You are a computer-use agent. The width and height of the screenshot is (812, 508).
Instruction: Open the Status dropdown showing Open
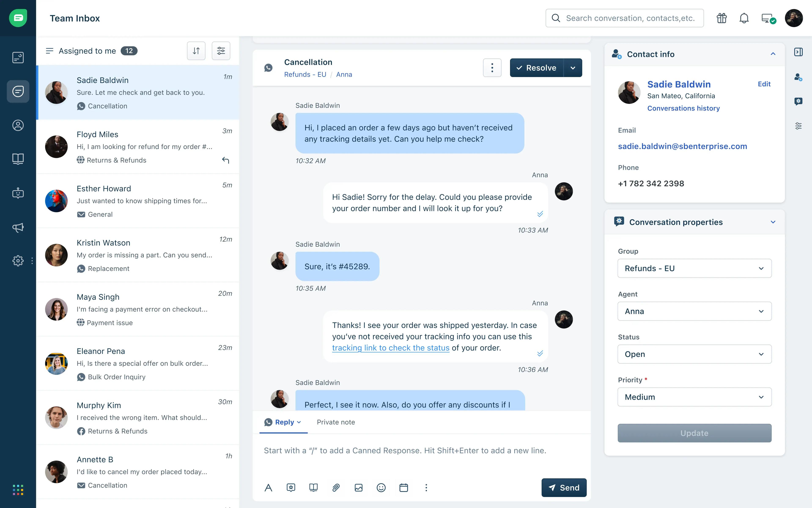695,354
